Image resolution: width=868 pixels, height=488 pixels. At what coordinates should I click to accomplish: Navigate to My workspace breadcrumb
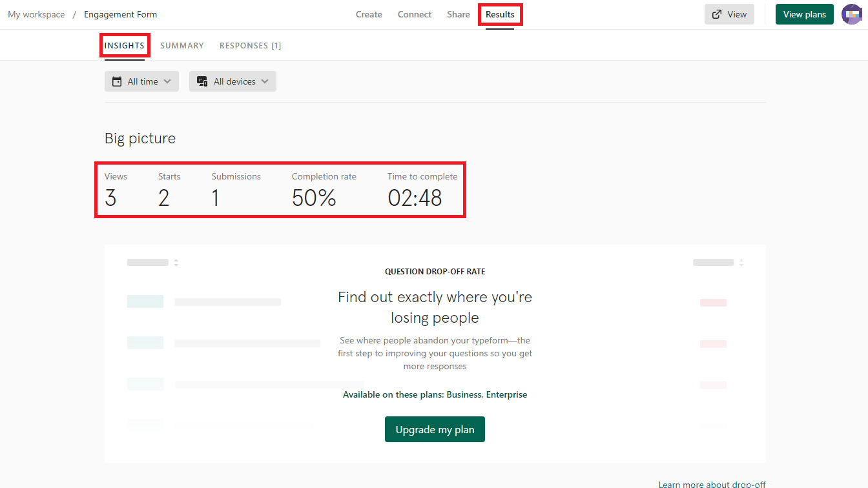click(x=36, y=14)
